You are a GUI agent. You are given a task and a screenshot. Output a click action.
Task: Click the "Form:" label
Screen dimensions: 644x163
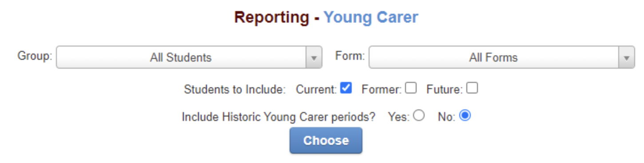click(350, 56)
